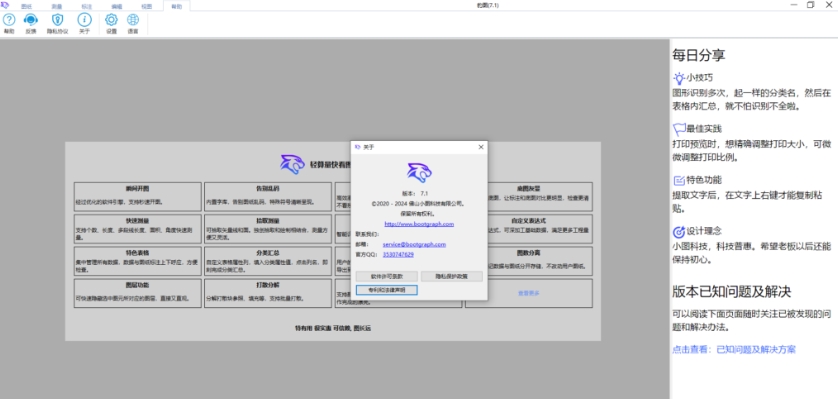Restore the main window size
838x399 pixels.
(811, 5)
